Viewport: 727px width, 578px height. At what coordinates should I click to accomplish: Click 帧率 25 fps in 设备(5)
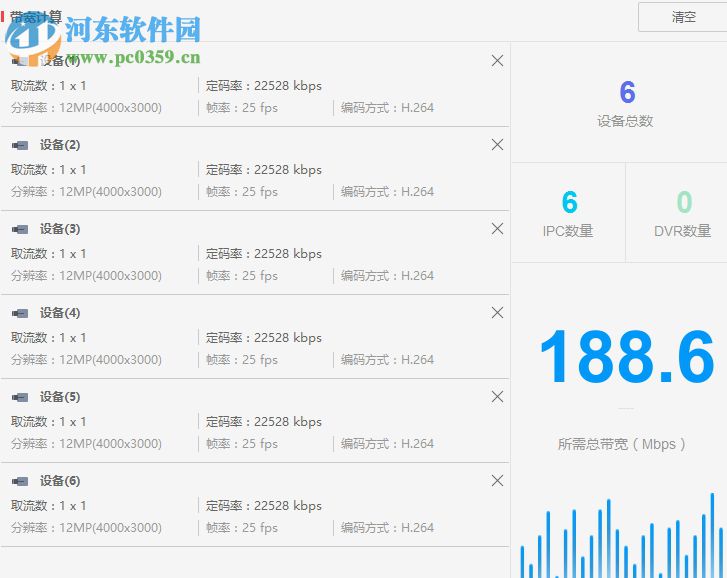242,444
